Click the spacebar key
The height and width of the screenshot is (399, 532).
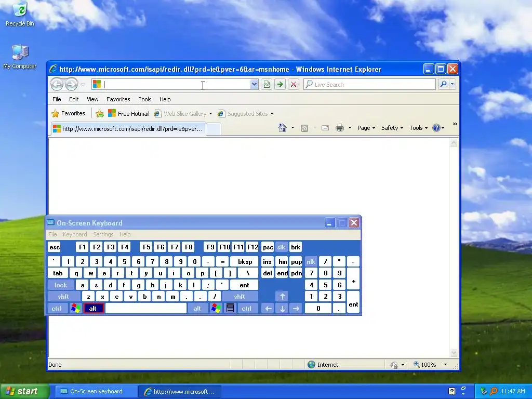(x=146, y=309)
